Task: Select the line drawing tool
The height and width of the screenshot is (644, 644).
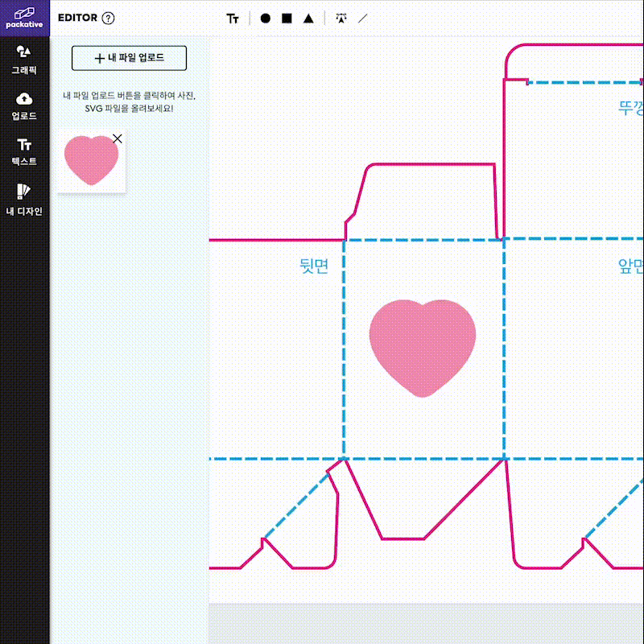Action: [x=363, y=19]
